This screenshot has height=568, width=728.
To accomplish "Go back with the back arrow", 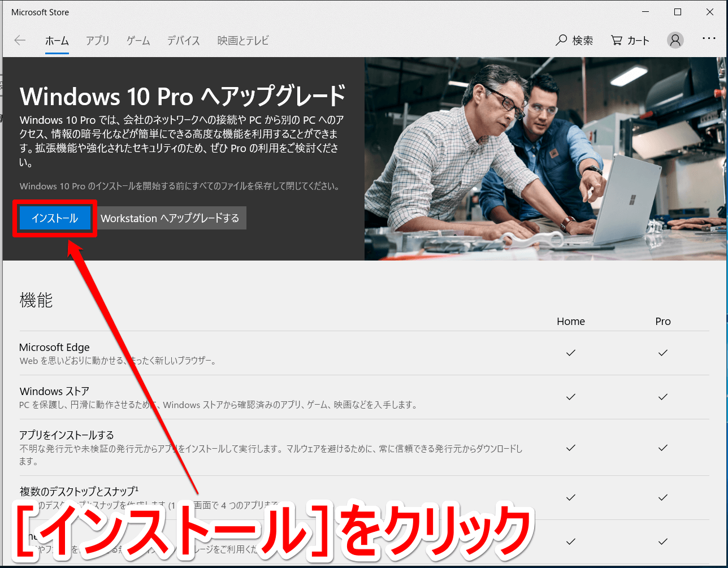I will pos(20,40).
